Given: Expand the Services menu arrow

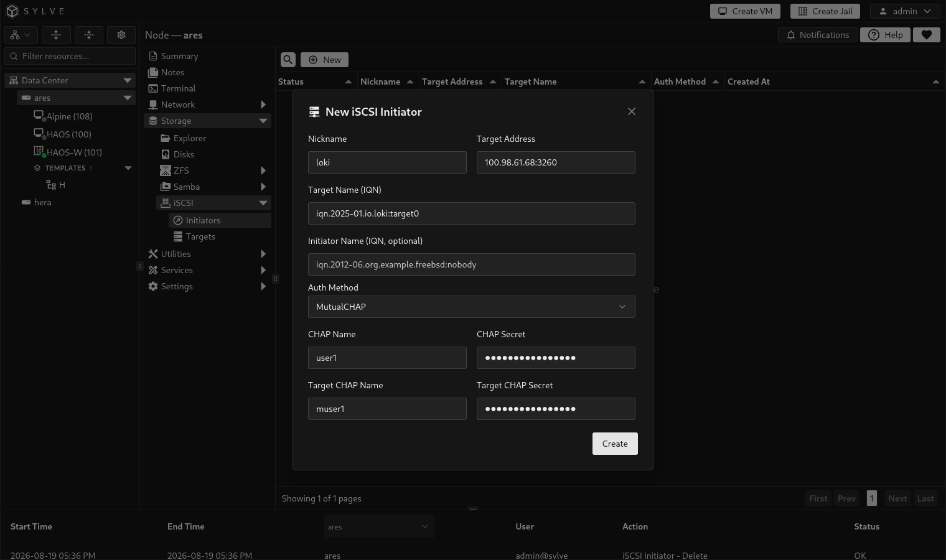Looking at the screenshot, I should coord(263,270).
